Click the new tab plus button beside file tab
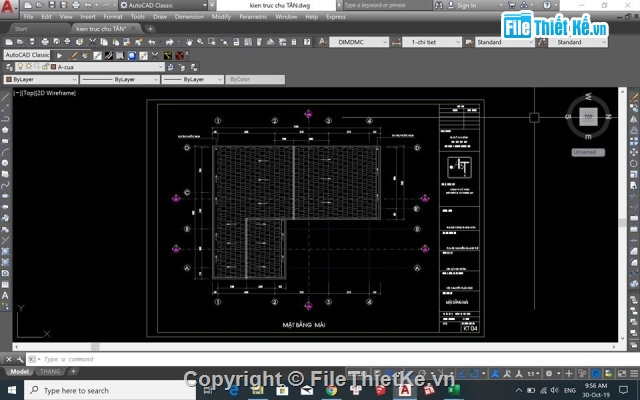This screenshot has width=640, height=400. 150,29
